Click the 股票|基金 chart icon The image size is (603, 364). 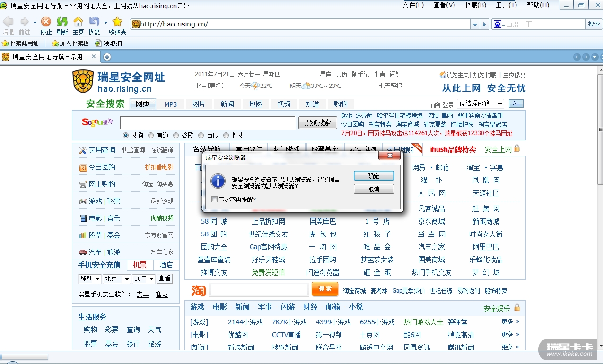coord(83,235)
